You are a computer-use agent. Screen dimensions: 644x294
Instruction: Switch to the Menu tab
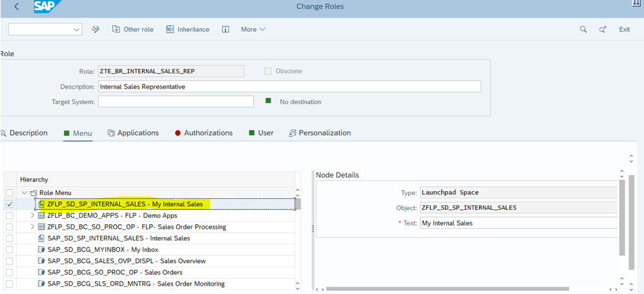tap(78, 133)
